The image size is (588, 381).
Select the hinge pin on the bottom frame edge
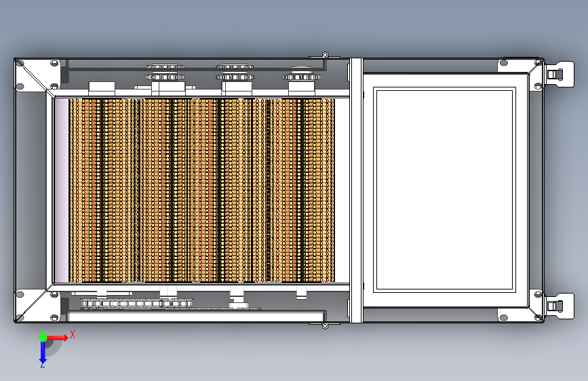(x=325, y=325)
